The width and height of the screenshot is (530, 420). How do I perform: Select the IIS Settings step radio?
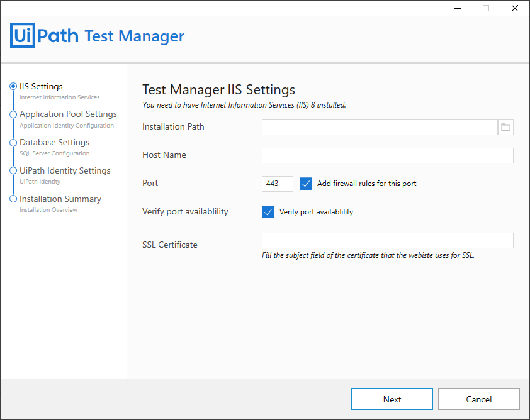(x=13, y=86)
